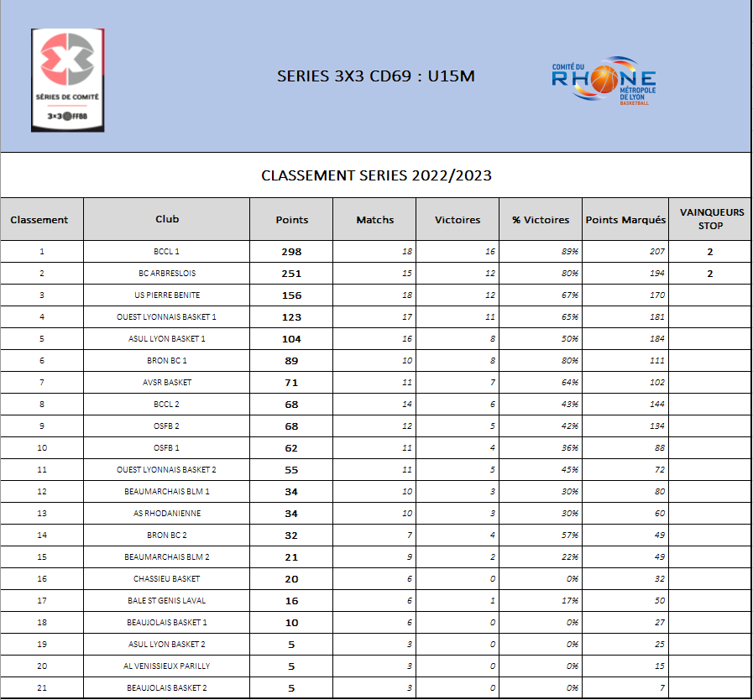The height and width of the screenshot is (700, 753).
Task: Click points value "104" in the ASUL LYON BASKET 1 row
Action: [291, 339]
